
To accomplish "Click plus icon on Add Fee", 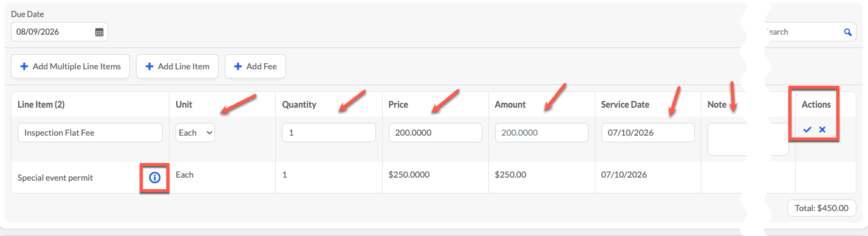I will (238, 66).
